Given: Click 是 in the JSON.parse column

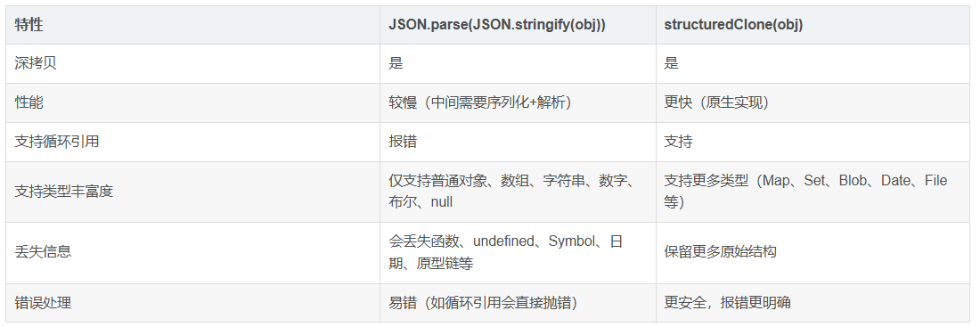Looking at the screenshot, I should point(396,64).
